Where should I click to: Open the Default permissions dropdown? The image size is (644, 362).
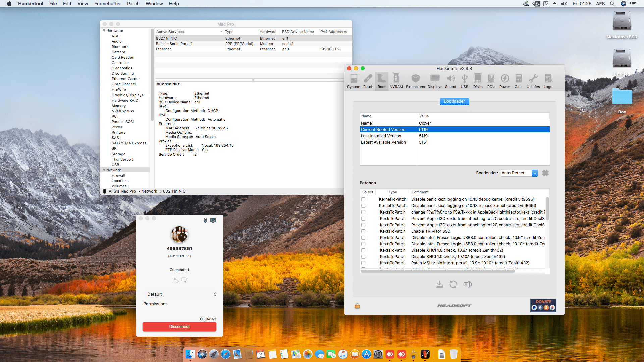pos(181,294)
